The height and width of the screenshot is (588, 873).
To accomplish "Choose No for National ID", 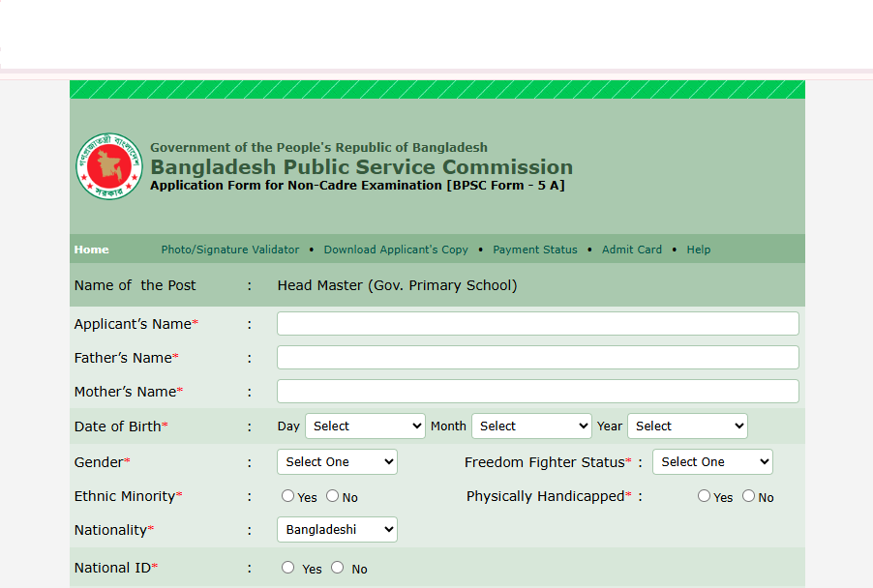I will pos(337,568).
